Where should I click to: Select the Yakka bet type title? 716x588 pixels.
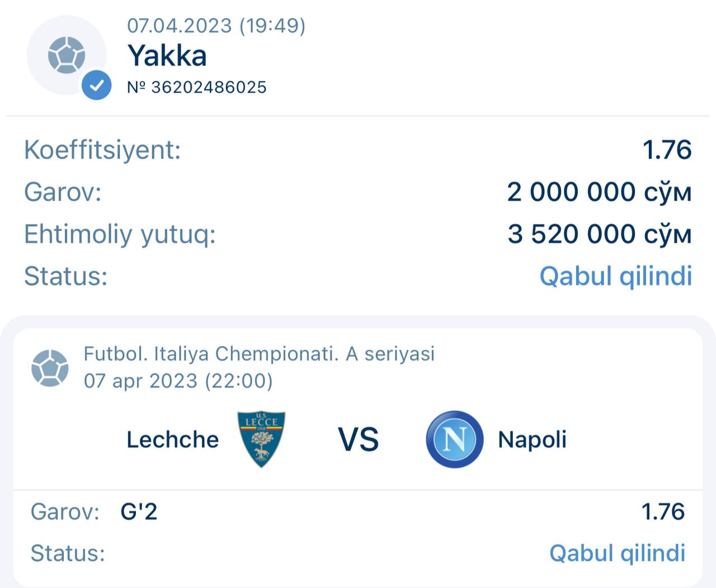167,56
